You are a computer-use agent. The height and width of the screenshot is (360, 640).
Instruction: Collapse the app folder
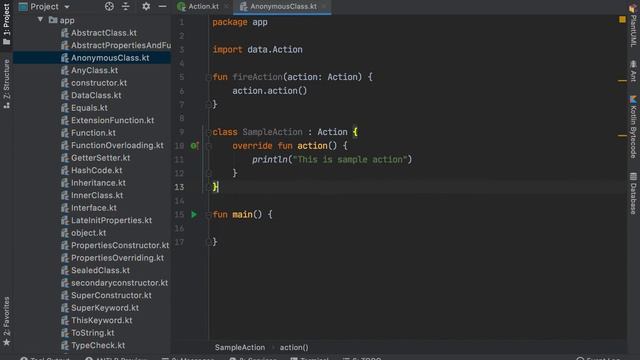click(40, 20)
